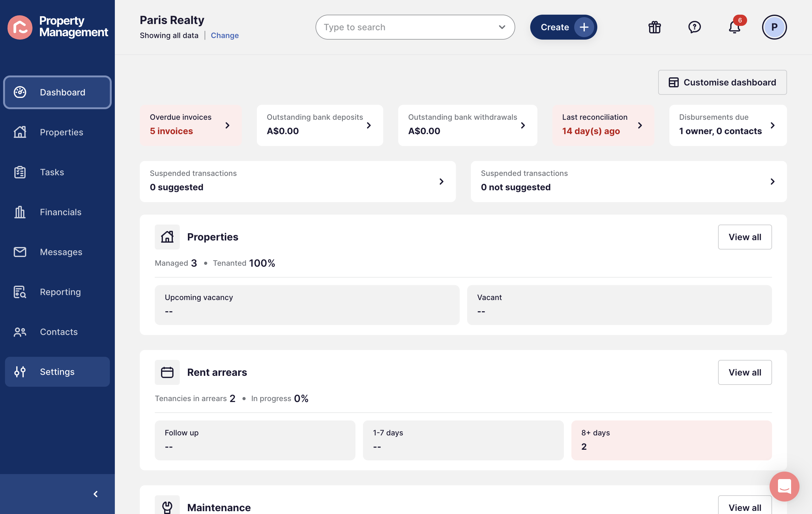
Task: Open Properties menu item
Action: pos(57,132)
